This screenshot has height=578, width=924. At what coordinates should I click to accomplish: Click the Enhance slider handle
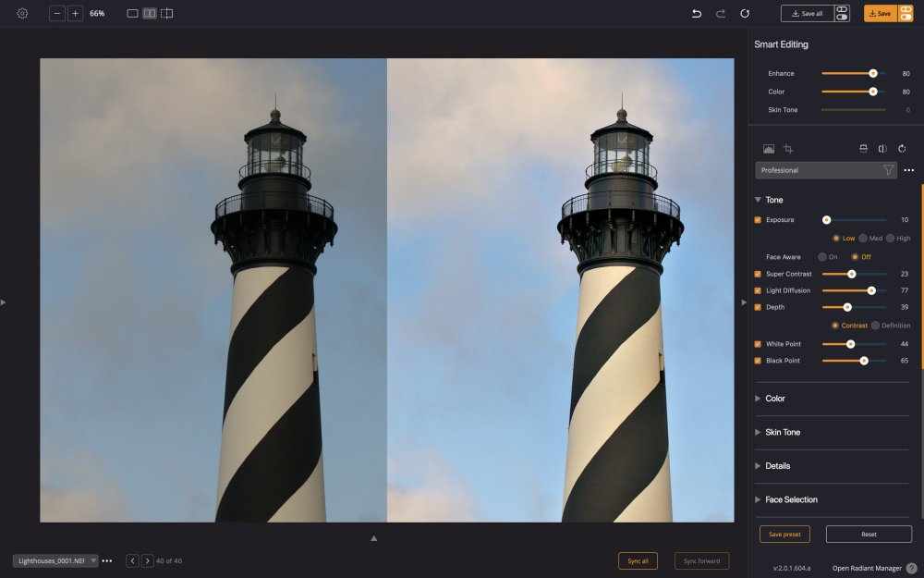[873, 74]
